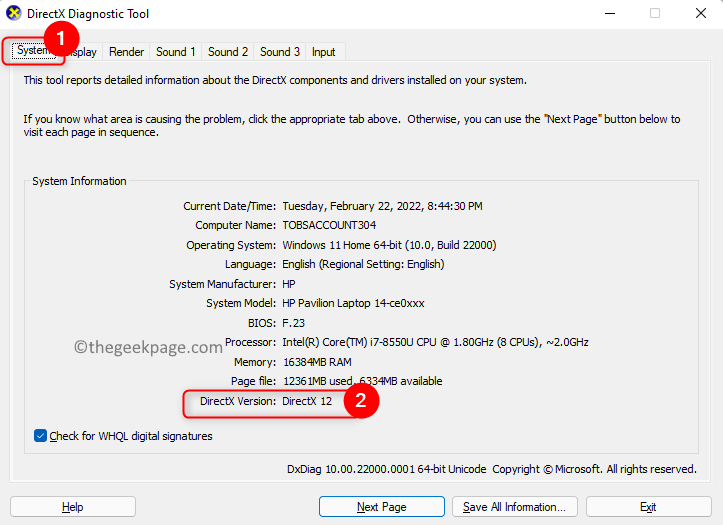Click the Language value English
The width and height of the screenshot is (723, 525).
pos(363,264)
